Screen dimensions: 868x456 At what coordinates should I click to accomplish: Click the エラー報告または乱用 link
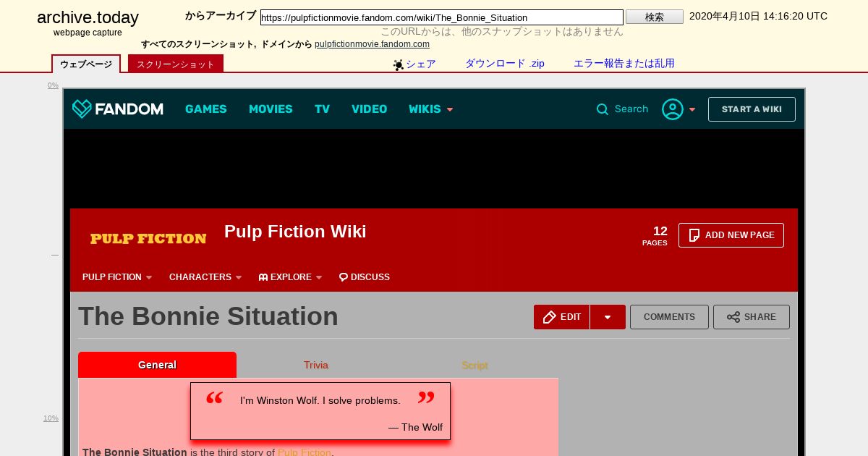point(624,64)
